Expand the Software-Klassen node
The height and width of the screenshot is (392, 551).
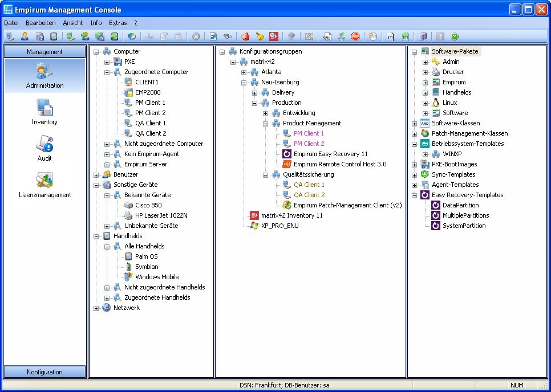[415, 123]
